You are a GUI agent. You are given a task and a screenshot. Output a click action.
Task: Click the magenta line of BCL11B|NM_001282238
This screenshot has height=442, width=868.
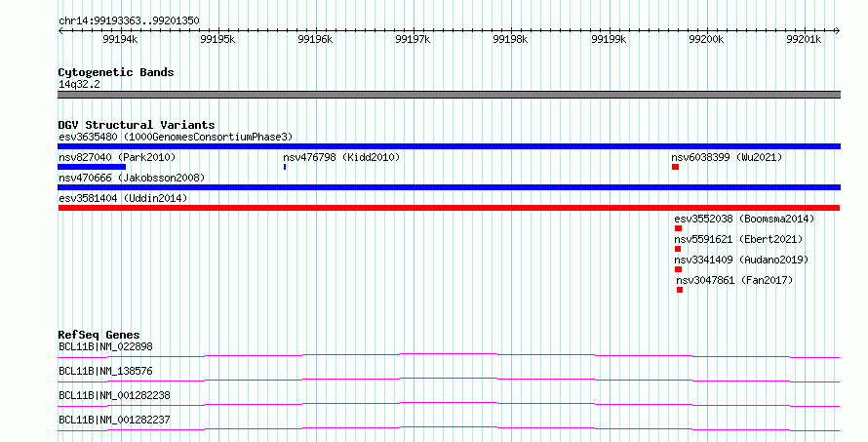449,404
